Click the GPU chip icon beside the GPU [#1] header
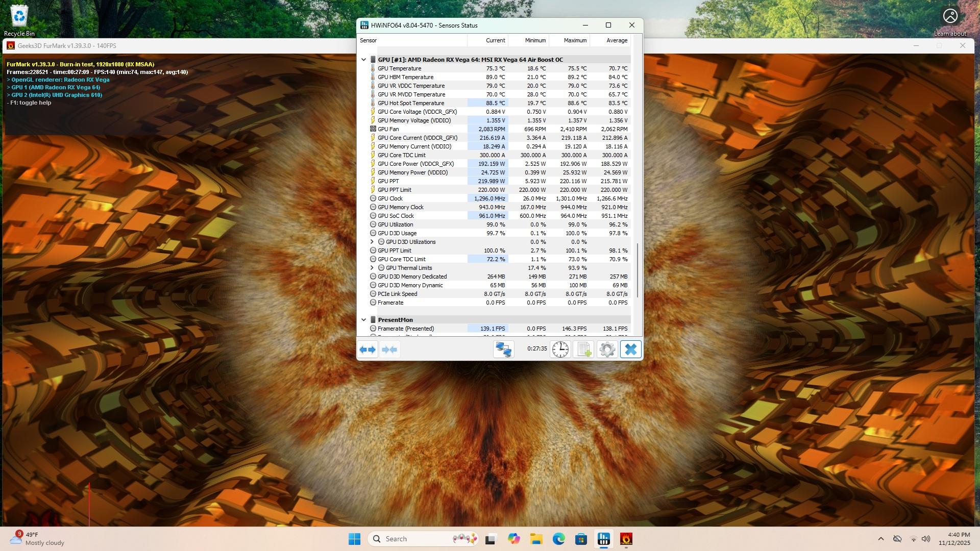This screenshot has height=551, width=980. pyautogui.click(x=373, y=60)
